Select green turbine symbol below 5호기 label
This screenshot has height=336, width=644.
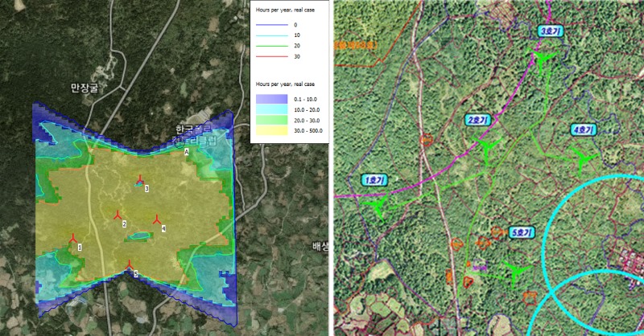coord(514,272)
